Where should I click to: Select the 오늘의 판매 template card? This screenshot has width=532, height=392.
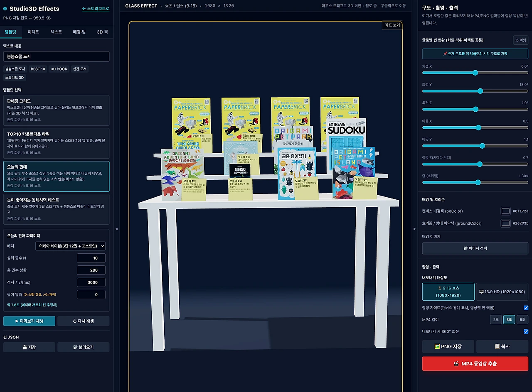57,176
